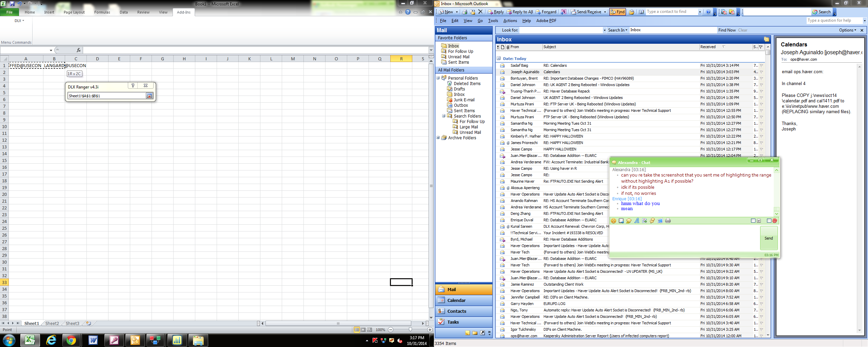Toggle the flag on Jamie Ramirez's email

coord(762,284)
